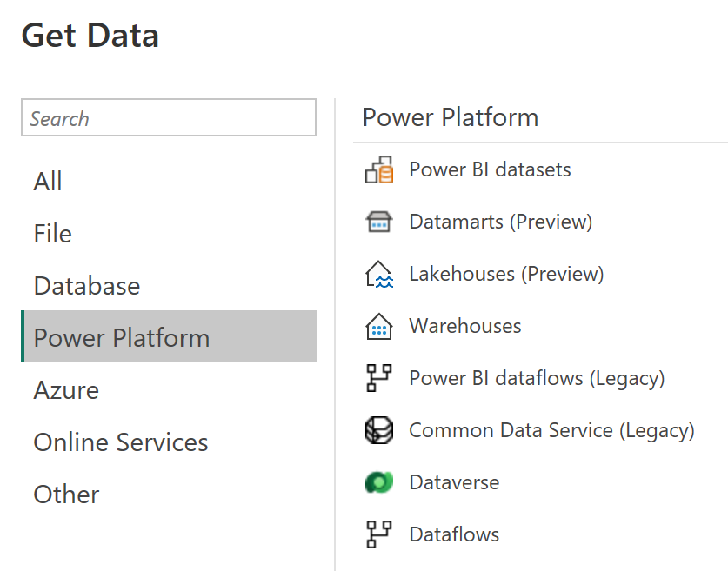Screen dimensions: 728x571
Task: Pick the Dataverse connector label
Action: [x=454, y=482]
